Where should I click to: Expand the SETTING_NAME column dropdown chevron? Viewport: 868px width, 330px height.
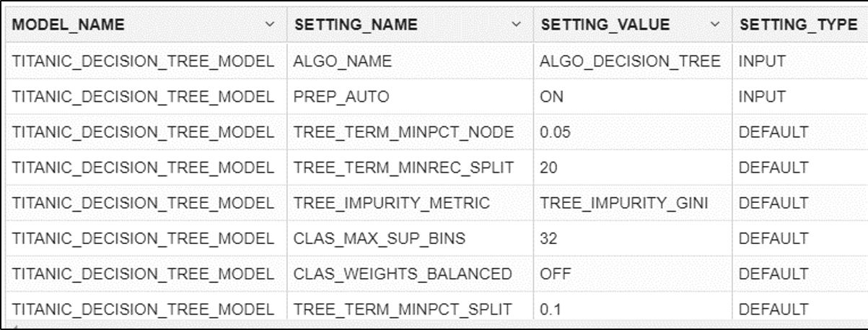click(516, 25)
